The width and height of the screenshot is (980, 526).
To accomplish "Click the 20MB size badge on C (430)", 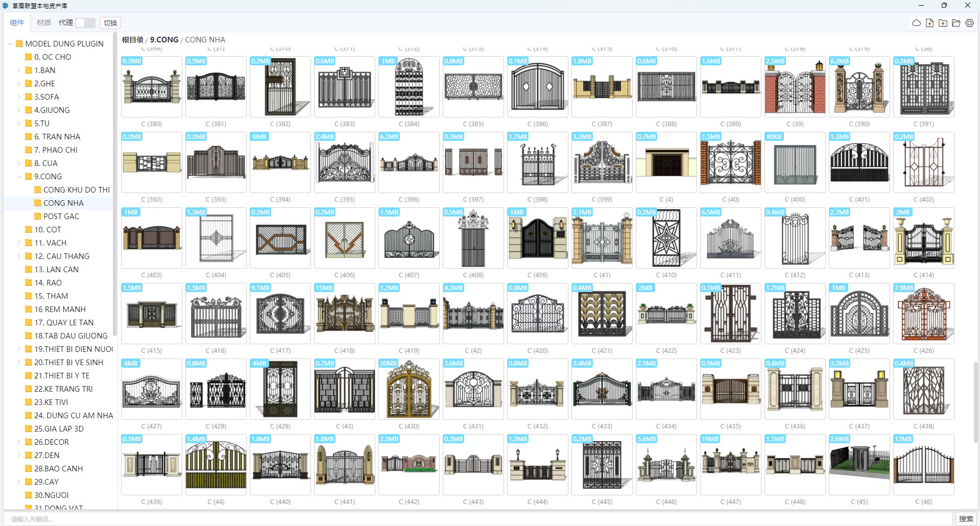I will point(388,364).
